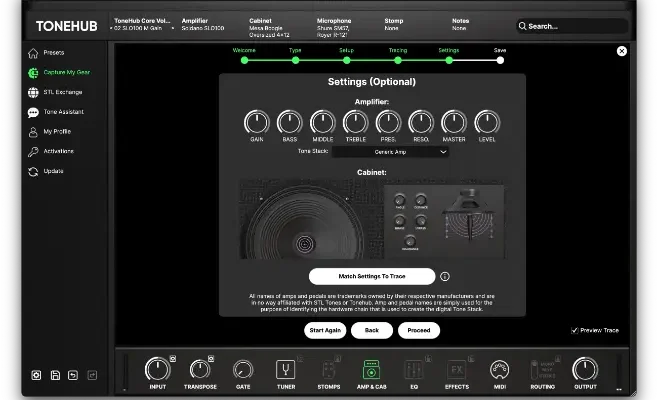The height and width of the screenshot is (400, 658).
Task: Toggle the small button beside Input knob
Action: tap(173, 358)
